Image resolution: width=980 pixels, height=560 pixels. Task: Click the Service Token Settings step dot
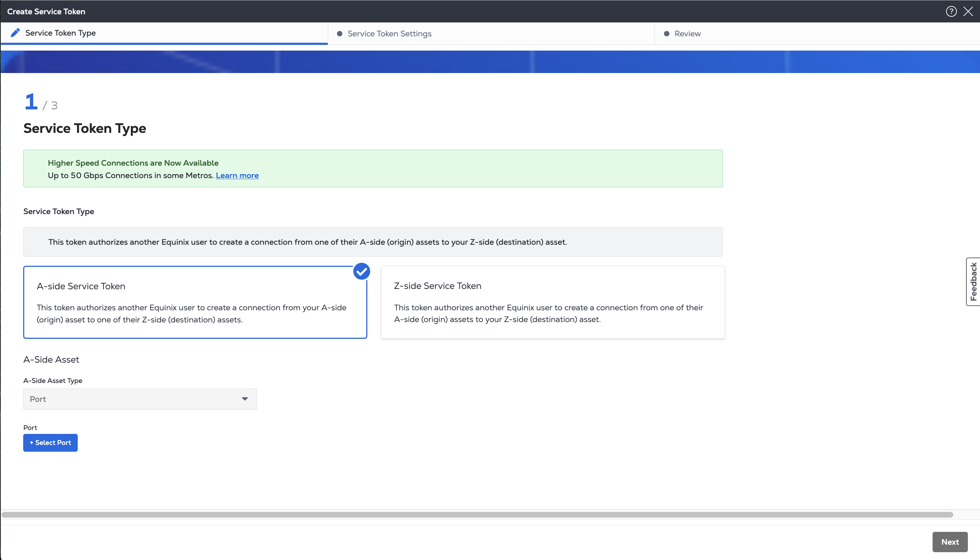point(340,34)
